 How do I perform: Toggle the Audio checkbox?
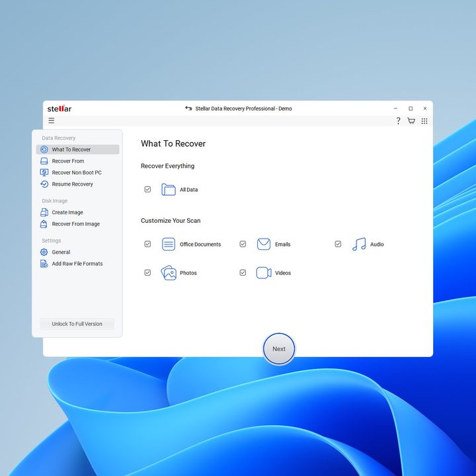tap(338, 244)
